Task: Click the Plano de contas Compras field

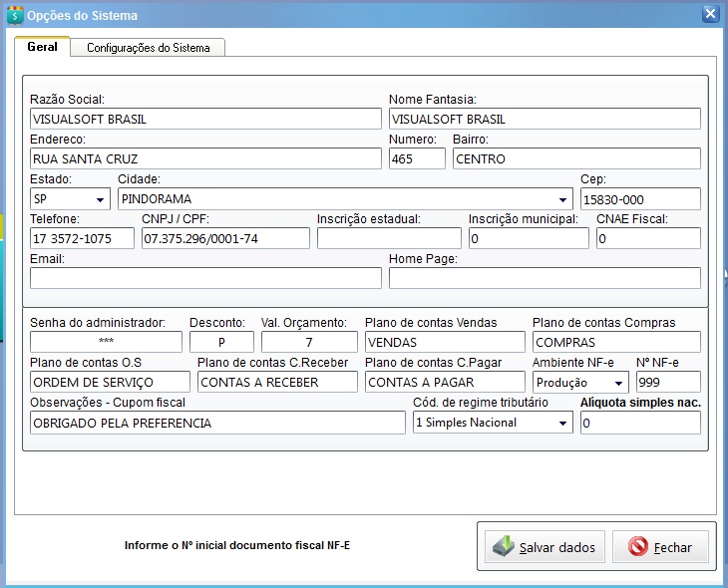Action: point(616,342)
